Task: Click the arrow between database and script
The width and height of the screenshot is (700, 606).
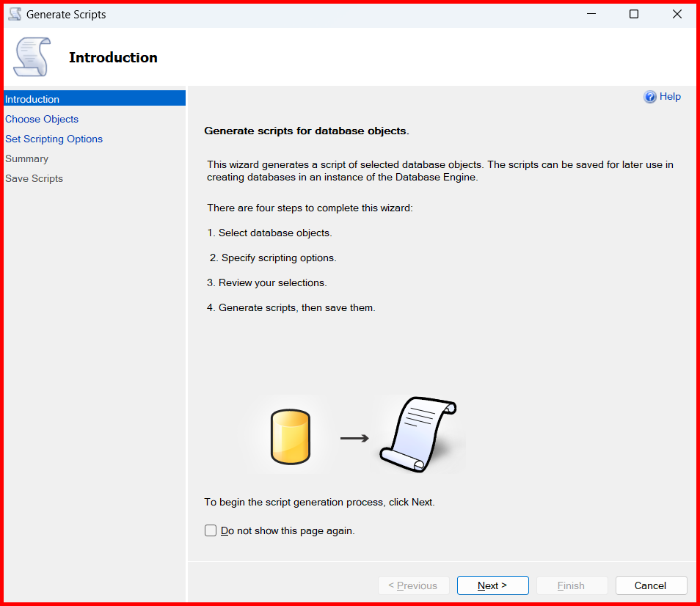Action: [354, 438]
